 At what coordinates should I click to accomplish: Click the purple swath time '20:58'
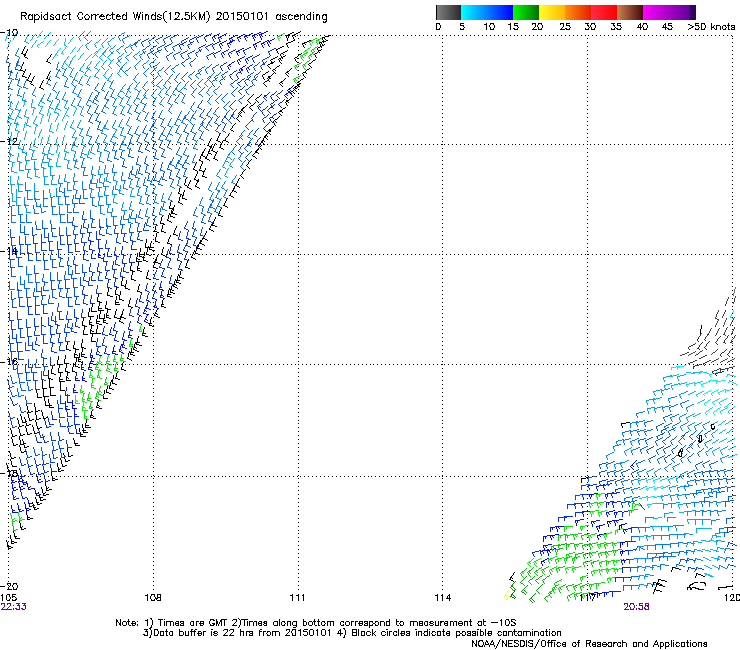pos(636,607)
